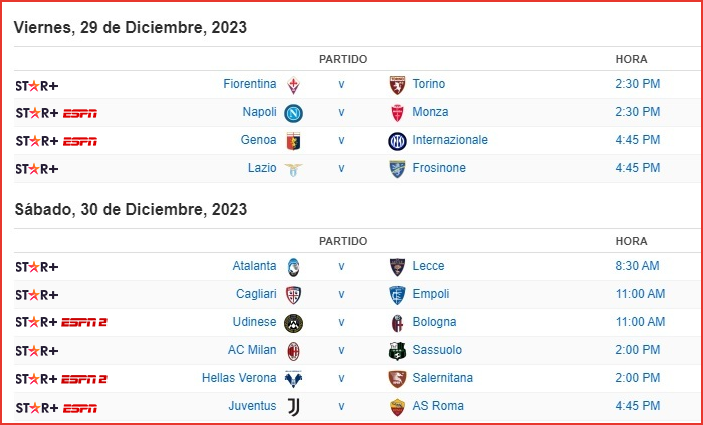Click Star+ logo in Fiorentina row

click(37, 86)
